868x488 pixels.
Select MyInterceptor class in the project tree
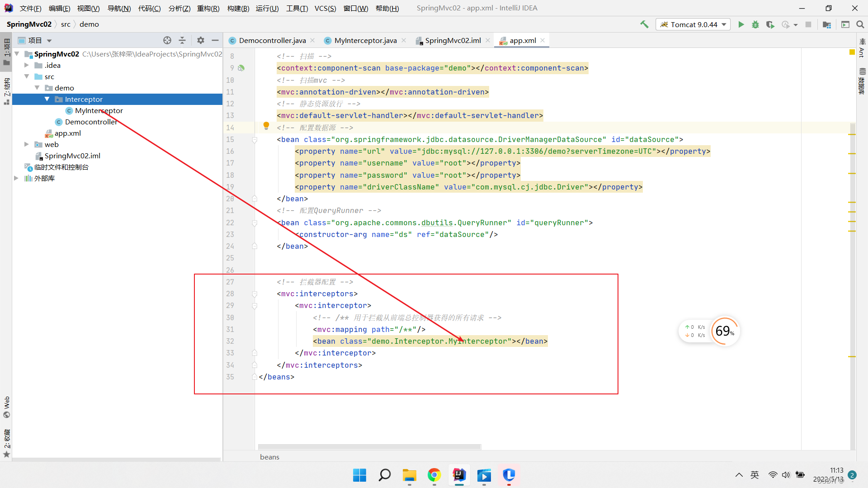pyautogui.click(x=99, y=110)
